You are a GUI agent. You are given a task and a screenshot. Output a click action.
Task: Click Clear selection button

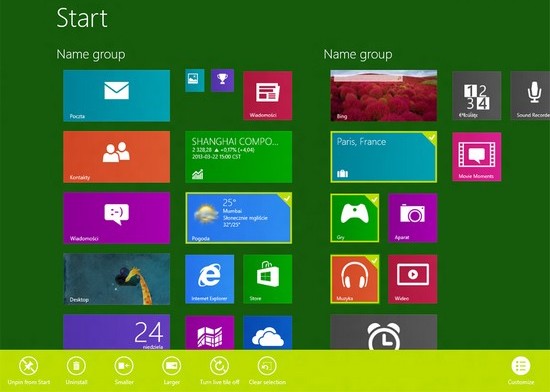[267, 371]
